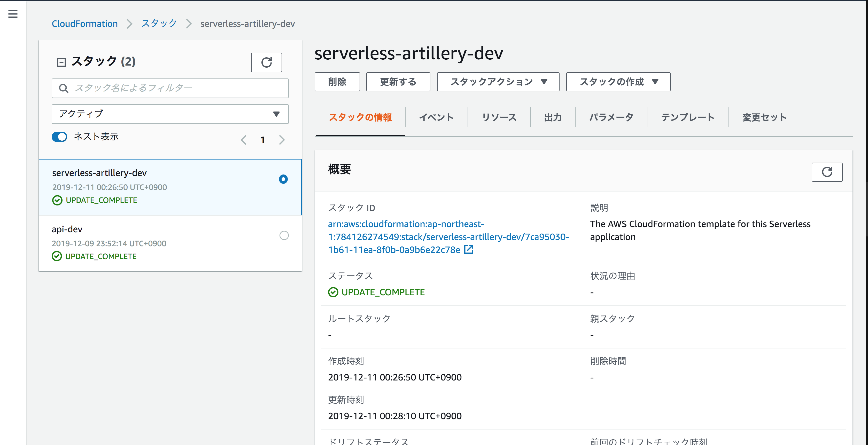The width and height of the screenshot is (868, 445).
Task: Open stack ID in new window icon
Action: tap(468, 249)
